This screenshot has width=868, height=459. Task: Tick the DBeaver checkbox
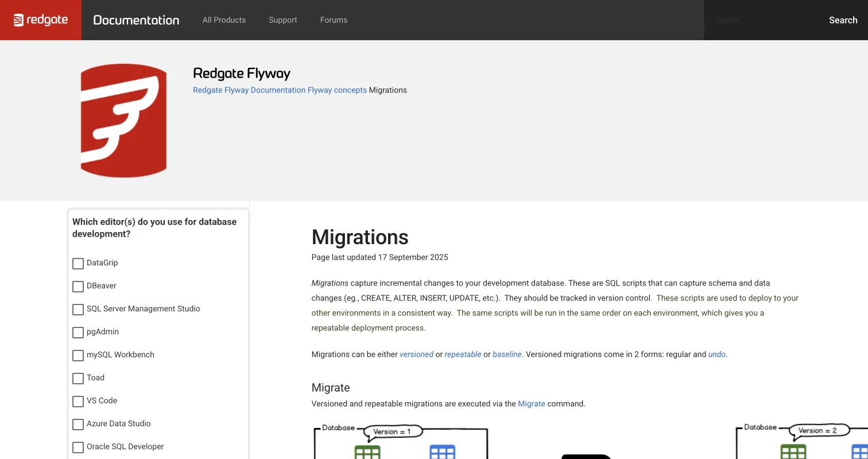78,286
